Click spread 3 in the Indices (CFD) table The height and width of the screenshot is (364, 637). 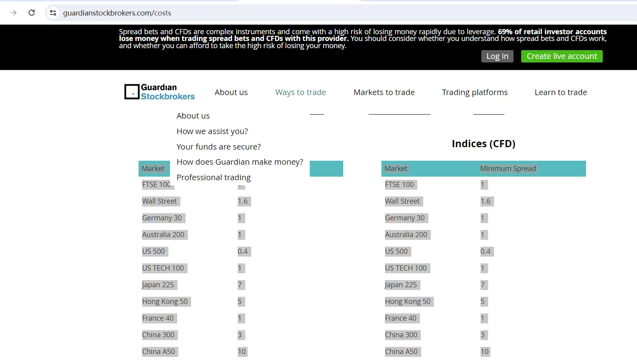483,335
